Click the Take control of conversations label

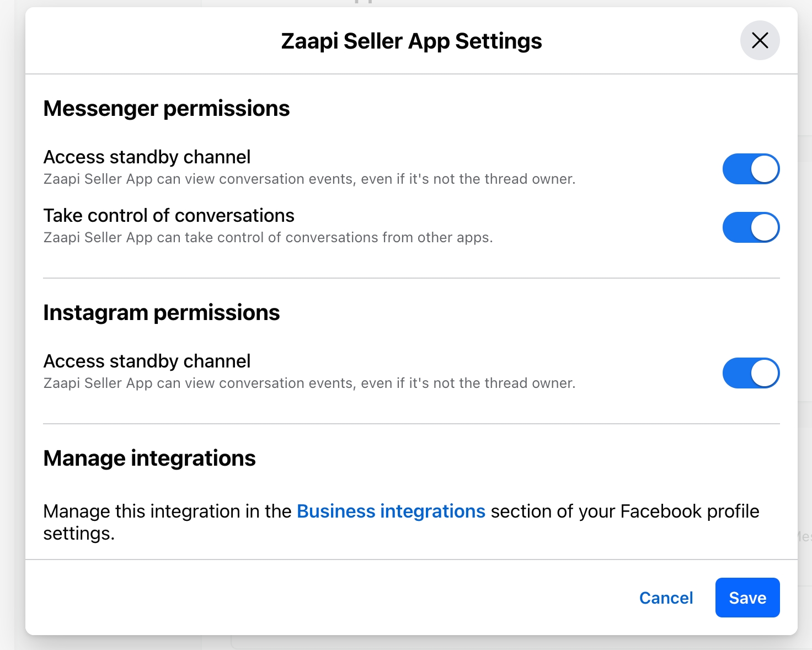pos(169,216)
